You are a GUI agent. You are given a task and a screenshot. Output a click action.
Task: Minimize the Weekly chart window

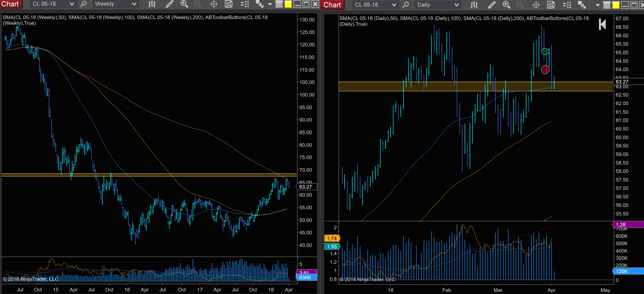[x=297, y=4]
